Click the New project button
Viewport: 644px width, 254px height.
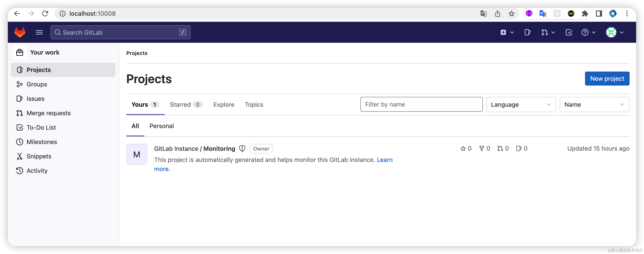point(607,78)
